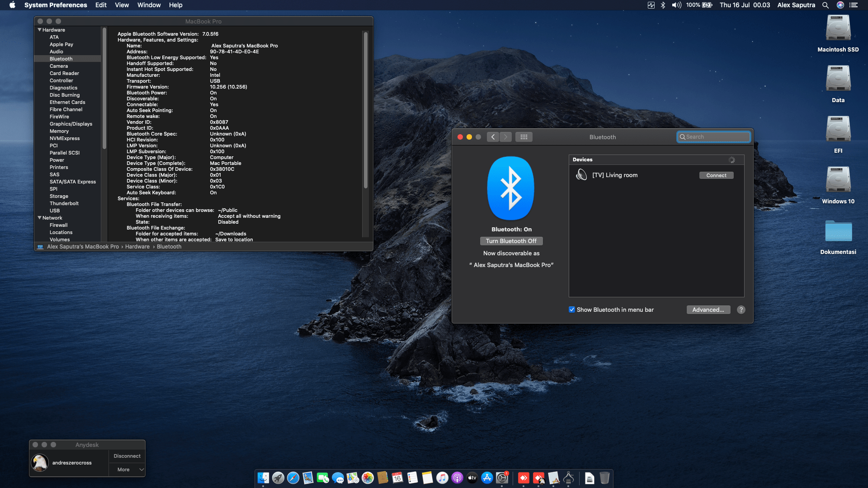Image resolution: width=868 pixels, height=488 pixels.
Task: Toggle Disconnect for andreszerocross in Anydesk
Action: 127,456
